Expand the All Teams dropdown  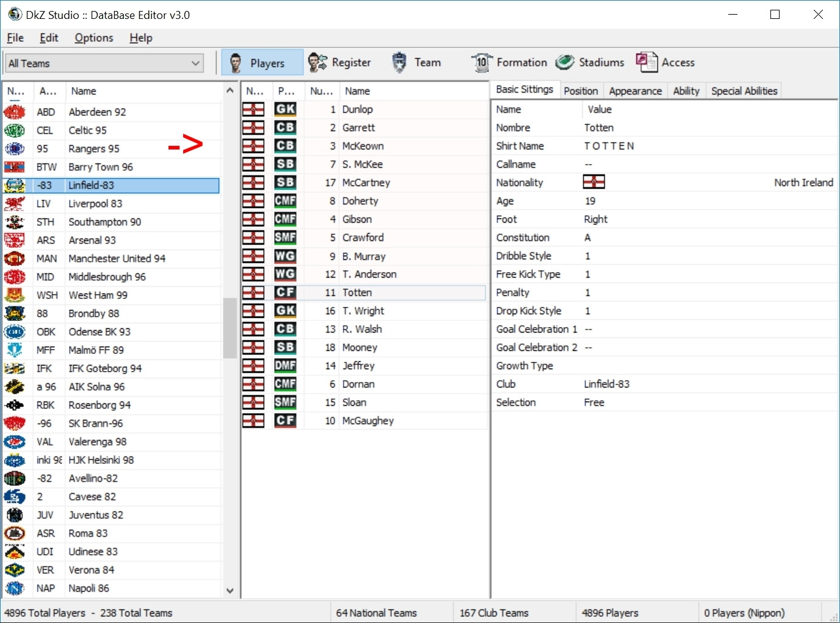click(x=104, y=63)
